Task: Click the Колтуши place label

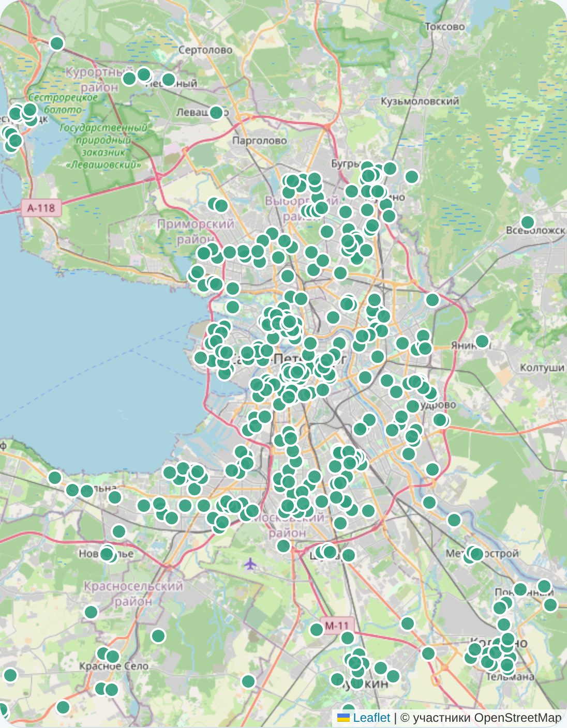Action: [542, 367]
